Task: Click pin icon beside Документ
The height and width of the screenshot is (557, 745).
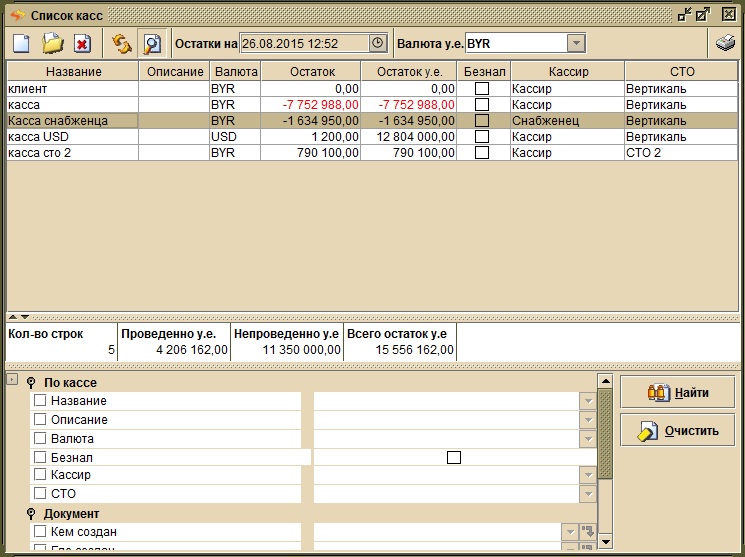Action: click(31, 514)
